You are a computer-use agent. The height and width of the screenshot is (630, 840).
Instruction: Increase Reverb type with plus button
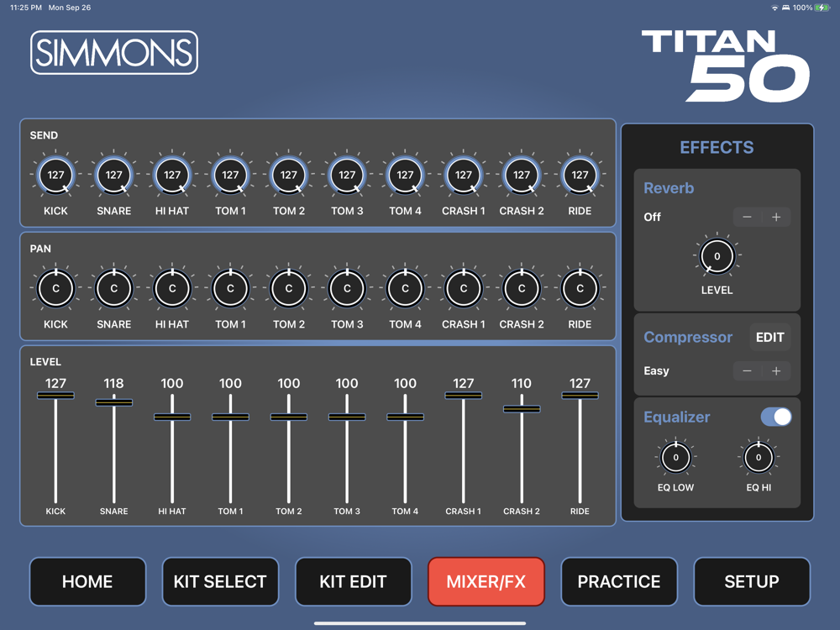coord(776,217)
